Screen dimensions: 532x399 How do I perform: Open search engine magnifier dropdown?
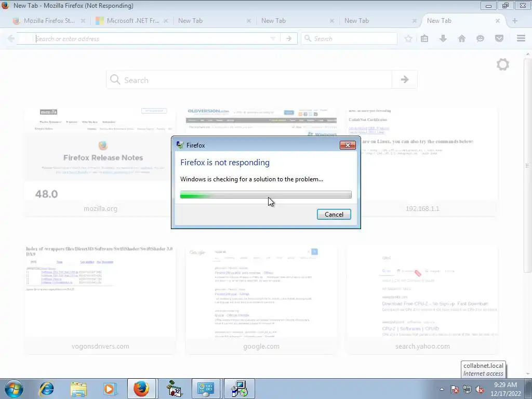(x=308, y=38)
